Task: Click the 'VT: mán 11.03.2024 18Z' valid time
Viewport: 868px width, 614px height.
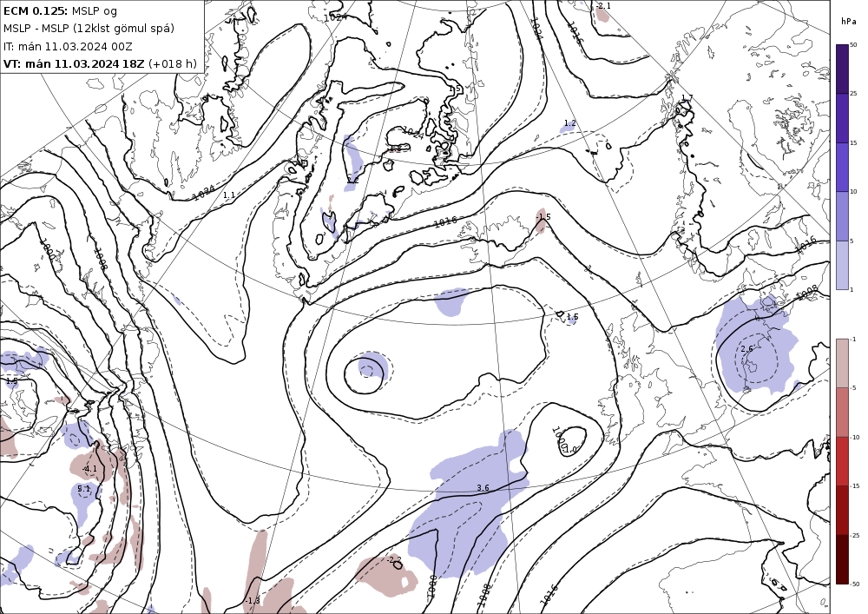Action: click(x=74, y=63)
